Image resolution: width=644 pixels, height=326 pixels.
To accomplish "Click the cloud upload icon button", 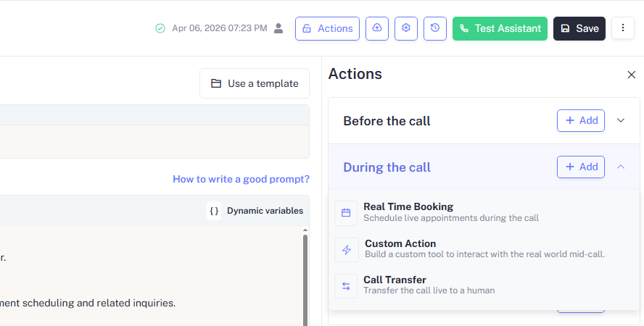I will coord(377,28).
